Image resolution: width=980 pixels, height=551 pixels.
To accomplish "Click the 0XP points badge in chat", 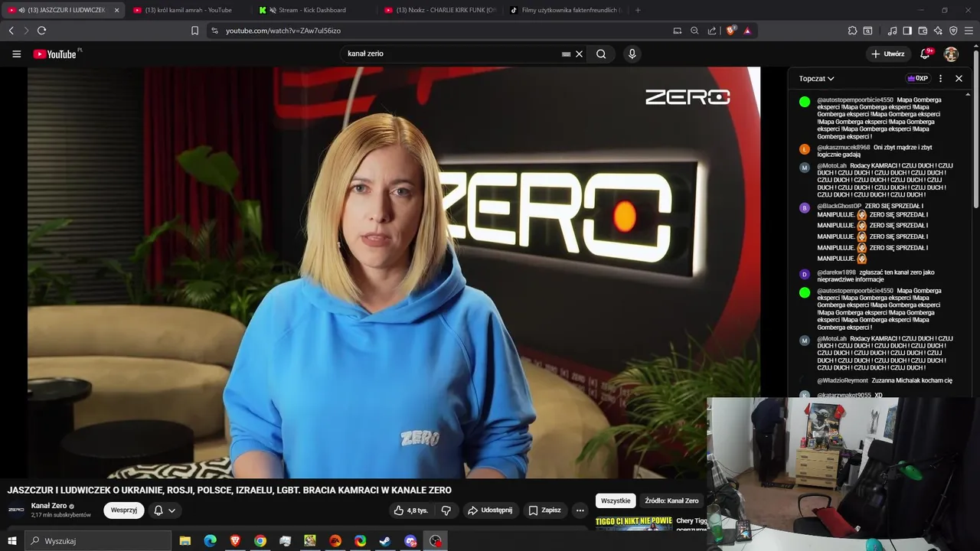I will (x=917, y=78).
